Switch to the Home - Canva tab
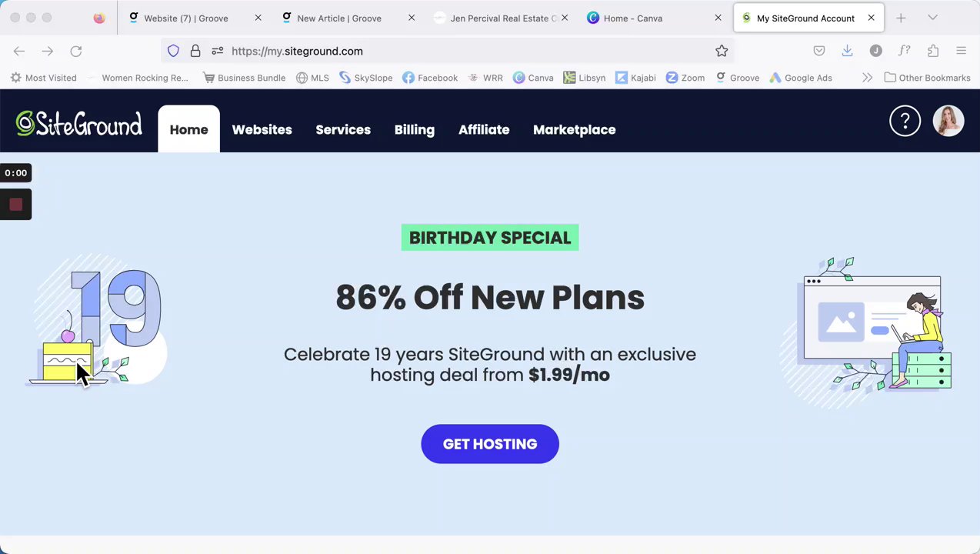This screenshot has height=554, width=980. [x=632, y=18]
